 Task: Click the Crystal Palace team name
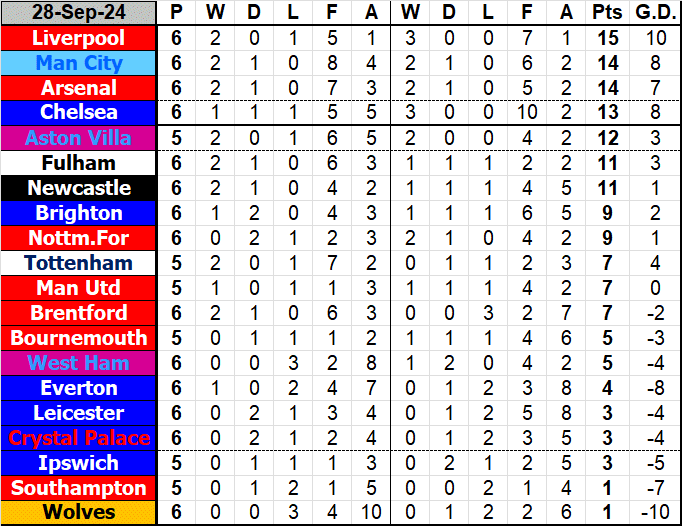tap(78, 438)
